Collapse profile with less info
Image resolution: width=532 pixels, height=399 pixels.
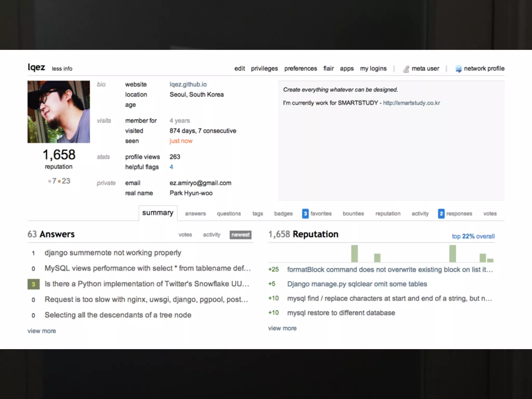(x=62, y=69)
